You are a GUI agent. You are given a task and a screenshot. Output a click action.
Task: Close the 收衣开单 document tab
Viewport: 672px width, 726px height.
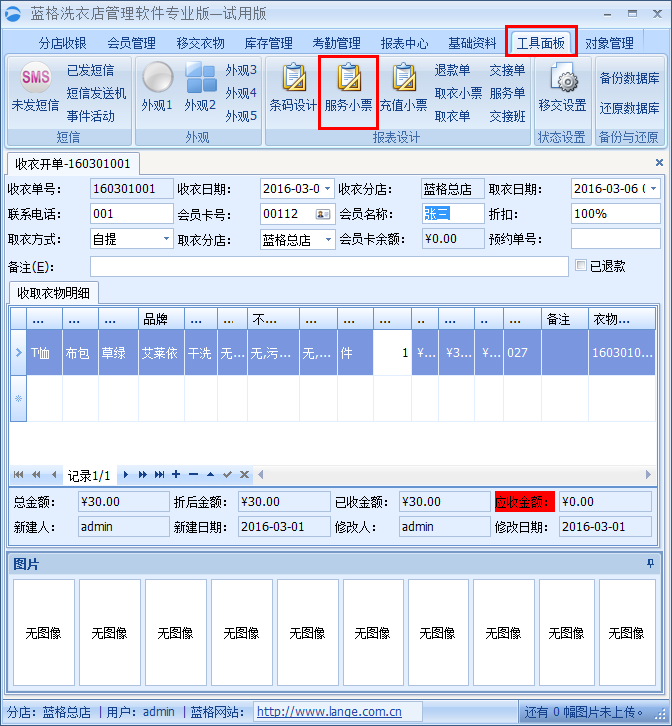pos(659,163)
